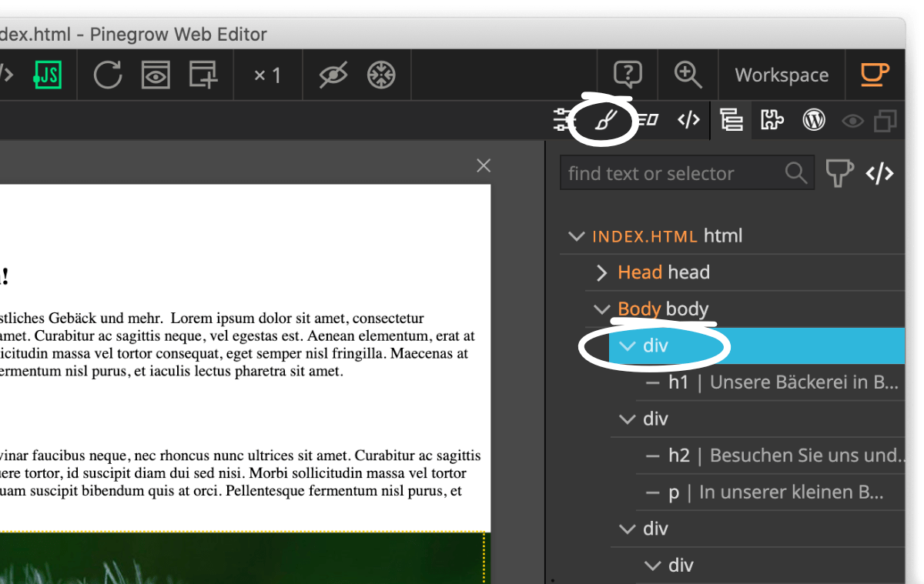The image size is (924, 584).
Task: Select the h1 Unsere Bäckerei tree item
Action: coord(771,382)
